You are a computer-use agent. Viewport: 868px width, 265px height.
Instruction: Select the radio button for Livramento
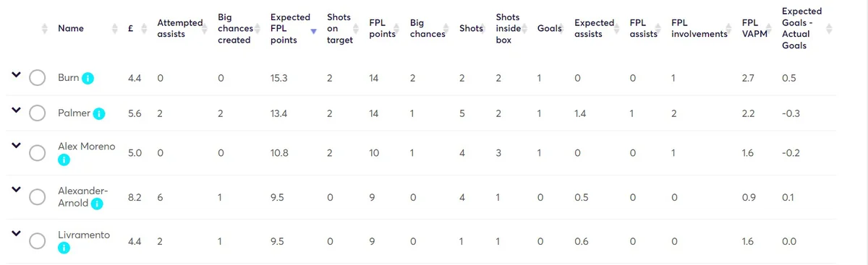coord(38,241)
